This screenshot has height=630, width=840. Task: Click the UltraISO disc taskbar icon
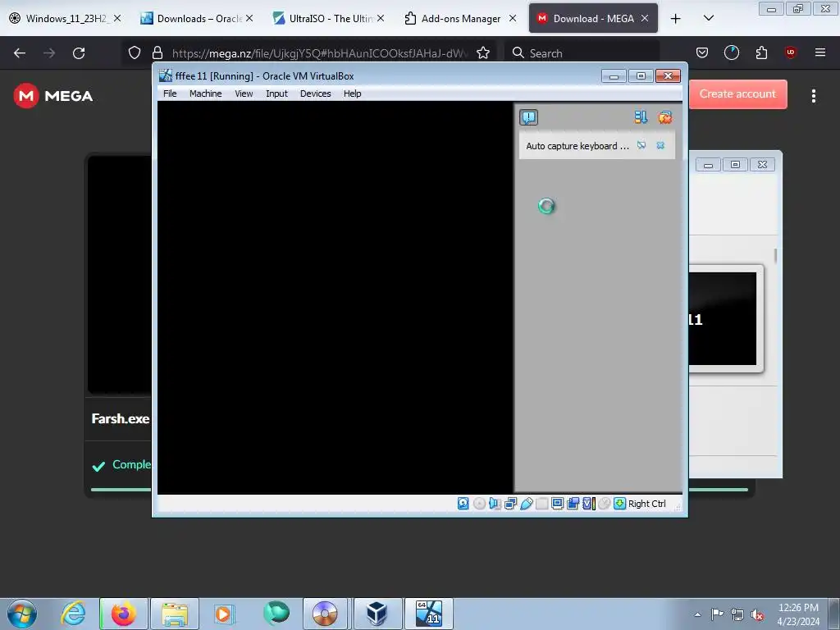click(x=325, y=614)
